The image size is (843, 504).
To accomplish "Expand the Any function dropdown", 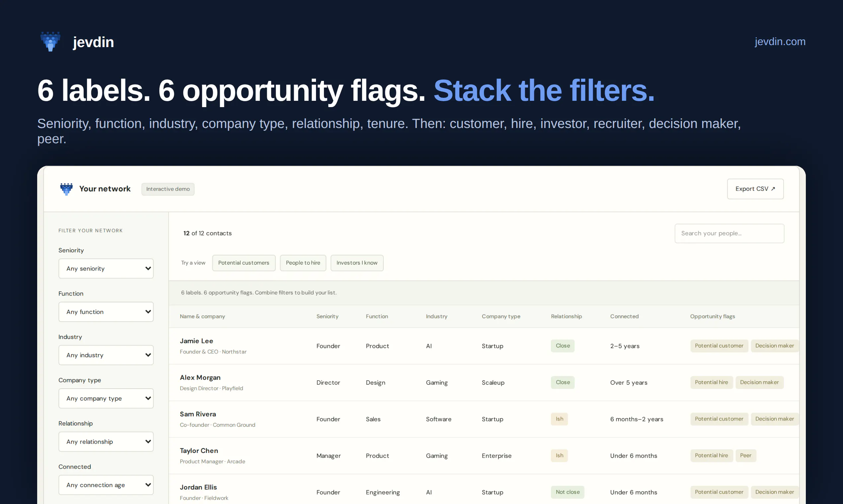I will (x=106, y=312).
